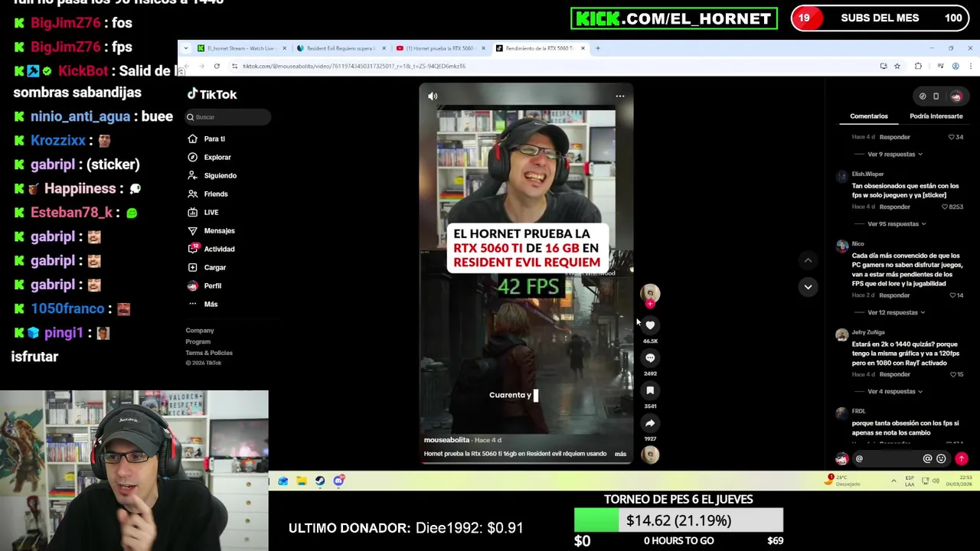Switch to the Comentarios tab
Viewport: 980px width, 551px height.
pyautogui.click(x=869, y=116)
